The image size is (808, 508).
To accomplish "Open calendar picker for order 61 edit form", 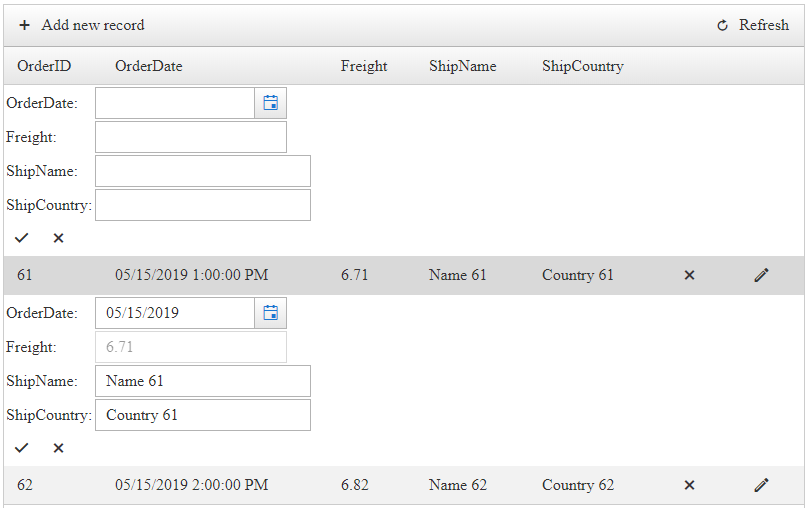I will pos(270,313).
